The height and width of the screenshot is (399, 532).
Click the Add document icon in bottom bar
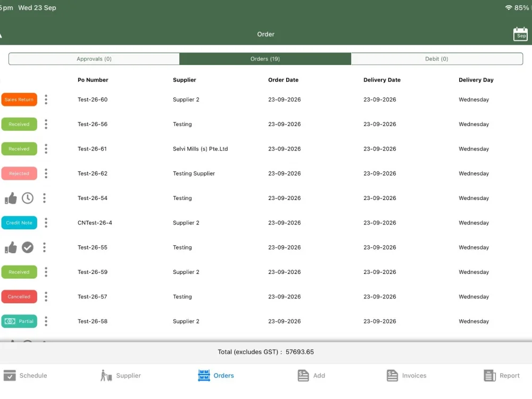[x=303, y=376]
